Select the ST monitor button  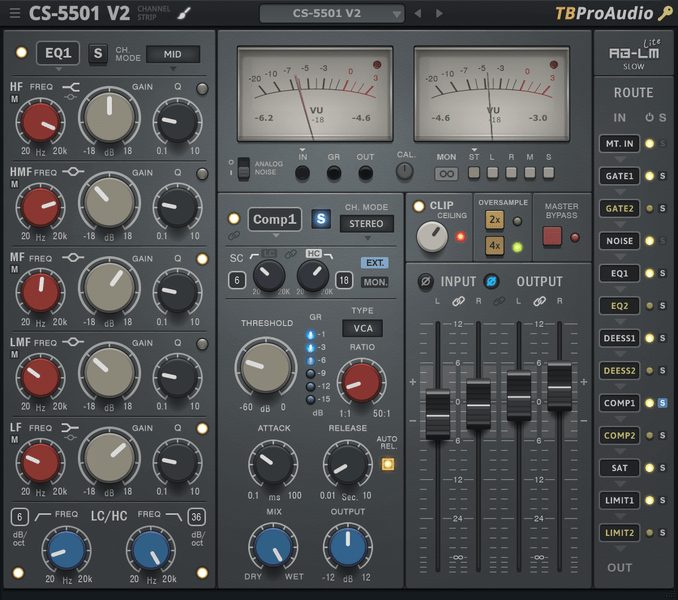coord(474,173)
